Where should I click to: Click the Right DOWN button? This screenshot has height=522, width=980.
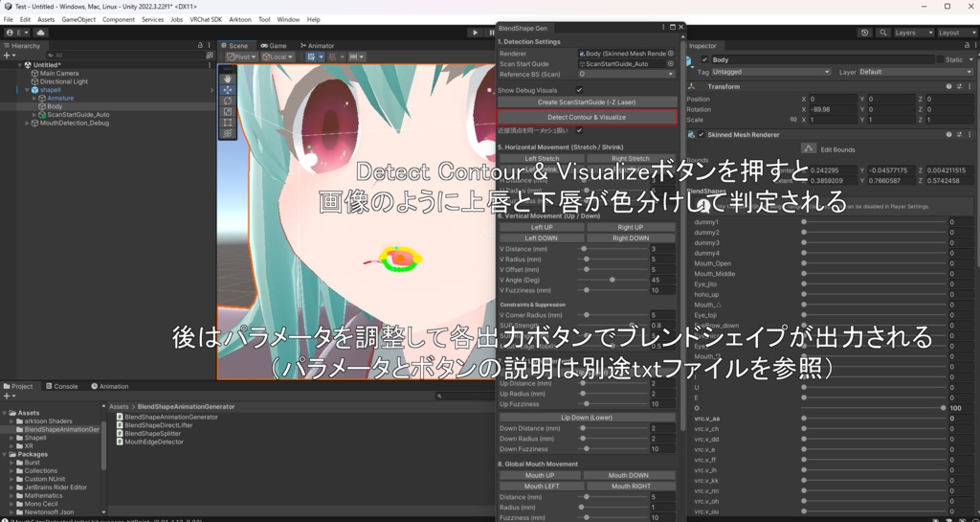pos(630,238)
